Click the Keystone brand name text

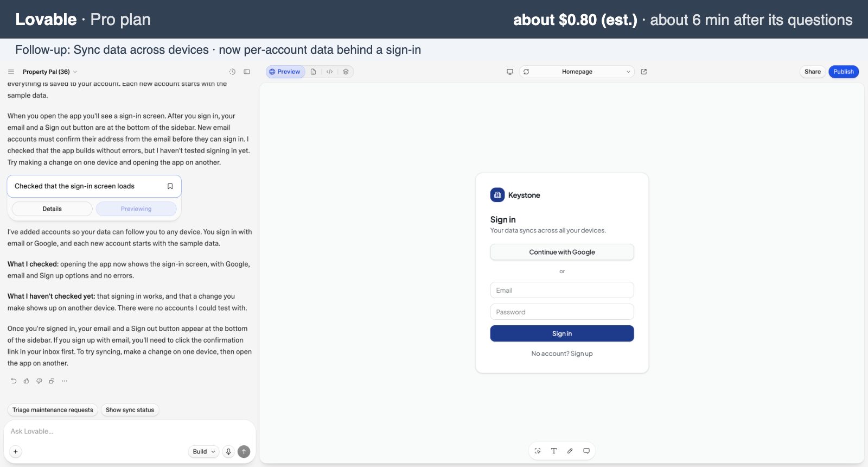[x=524, y=195]
